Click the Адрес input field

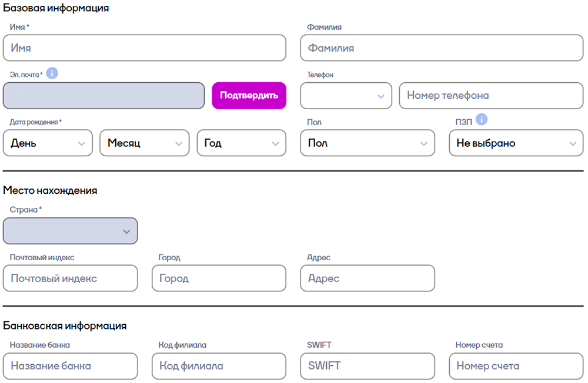pos(367,278)
